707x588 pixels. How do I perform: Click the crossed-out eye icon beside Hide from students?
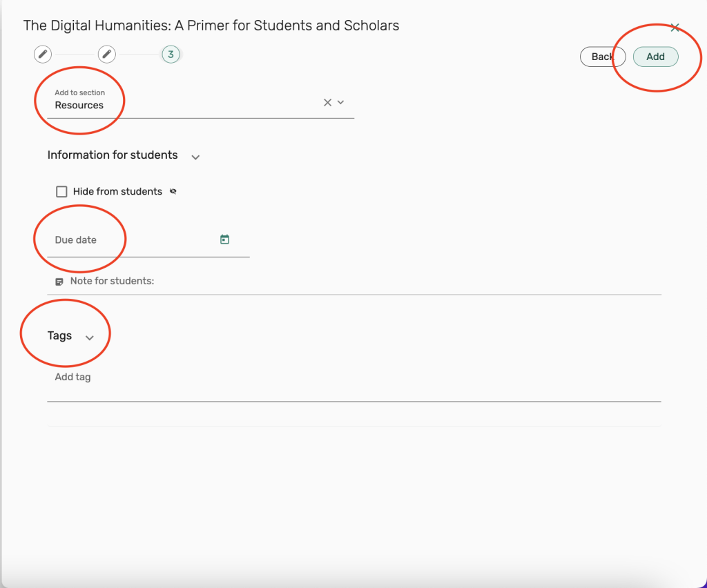pos(173,192)
